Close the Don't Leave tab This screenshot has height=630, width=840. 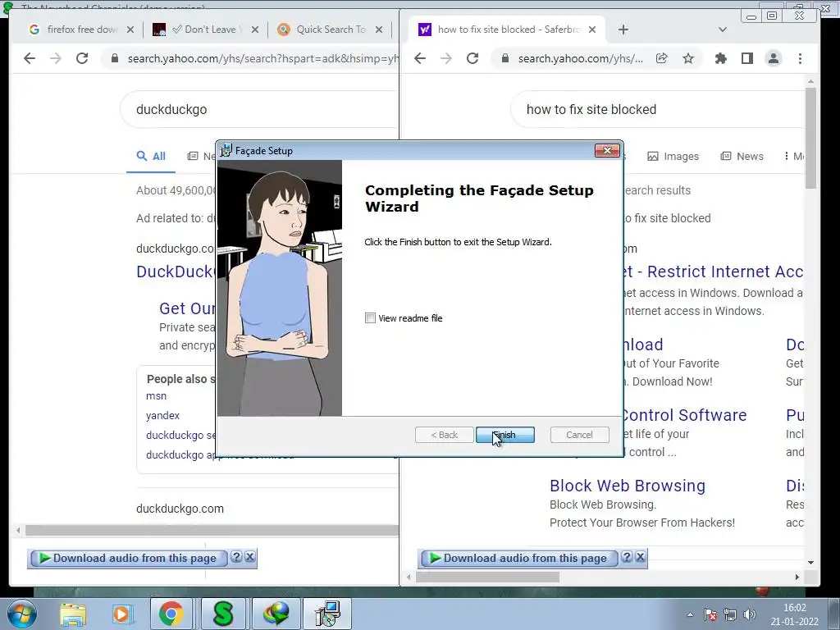pos(255,30)
